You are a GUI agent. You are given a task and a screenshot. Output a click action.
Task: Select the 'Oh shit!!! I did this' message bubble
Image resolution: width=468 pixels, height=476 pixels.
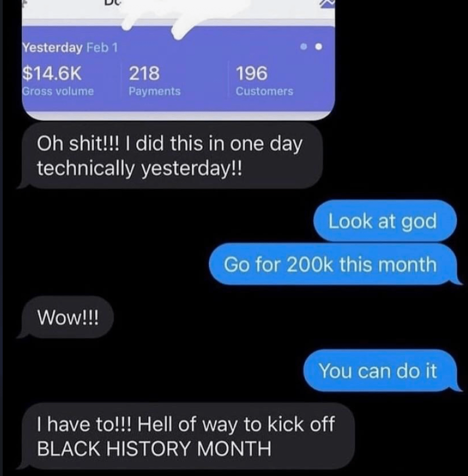tap(170, 156)
